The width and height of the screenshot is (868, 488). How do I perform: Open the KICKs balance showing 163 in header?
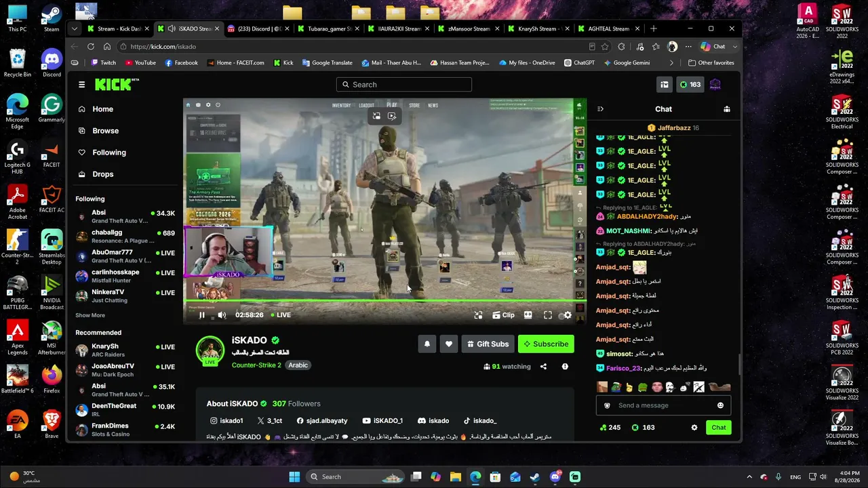pyautogui.click(x=691, y=85)
